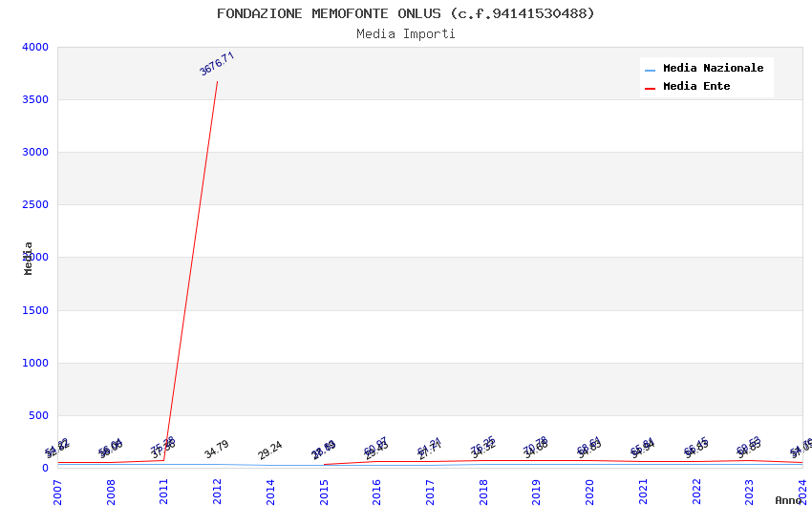This screenshot has width=812, height=525.
Task: Click the x-axis year label 2022
Action: point(696,492)
